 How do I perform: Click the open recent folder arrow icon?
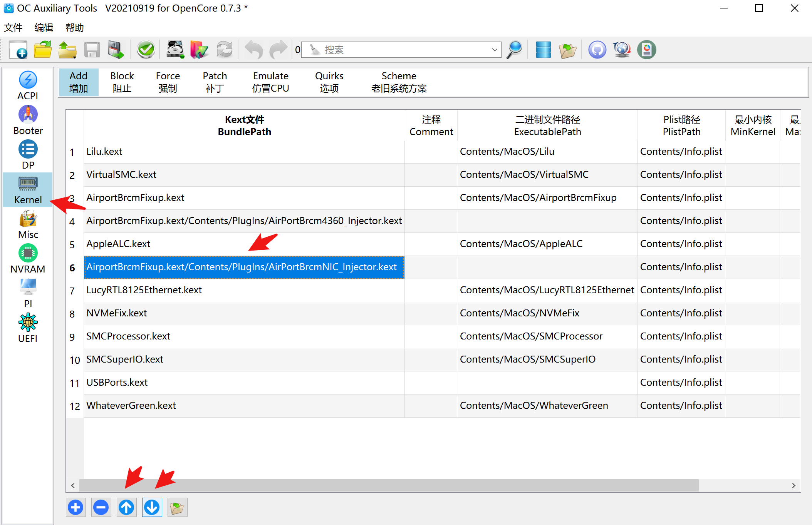tap(67, 50)
